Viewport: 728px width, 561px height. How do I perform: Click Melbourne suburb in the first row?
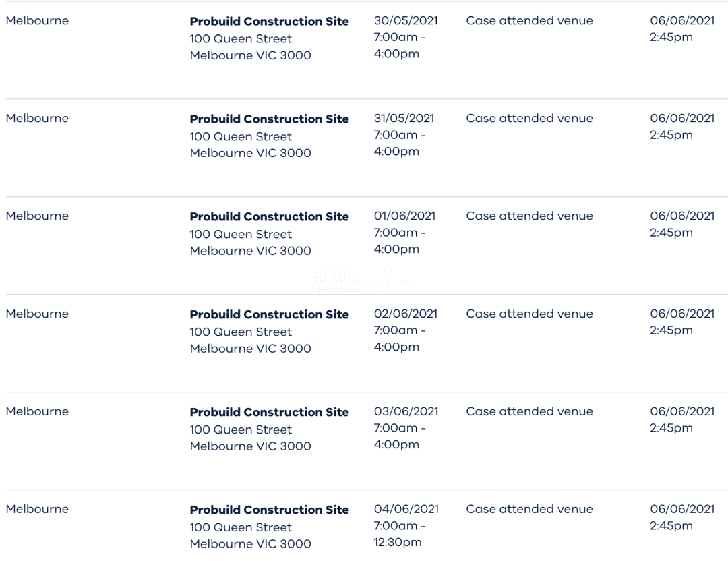click(x=37, y=21)
